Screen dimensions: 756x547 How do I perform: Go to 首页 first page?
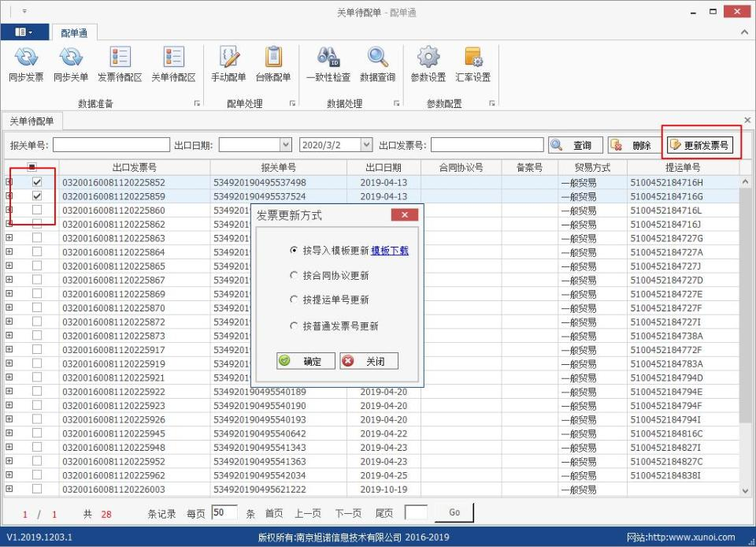pyautogui.click(x=274, y=514)
